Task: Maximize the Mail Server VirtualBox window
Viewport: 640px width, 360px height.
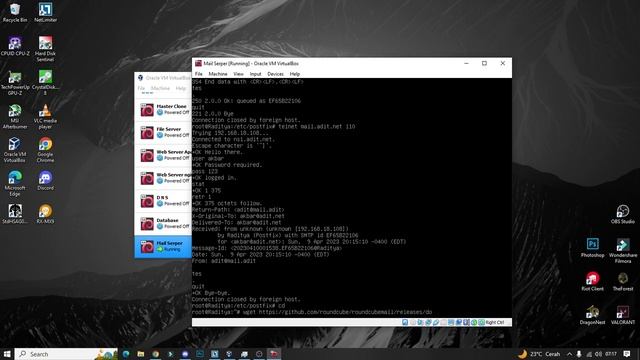Action: coord(484,63)
